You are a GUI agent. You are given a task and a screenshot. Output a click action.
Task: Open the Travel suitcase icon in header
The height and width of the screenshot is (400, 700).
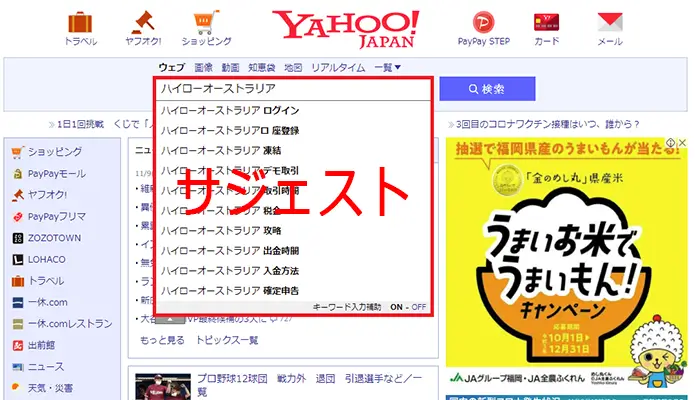tap(80, 22)
